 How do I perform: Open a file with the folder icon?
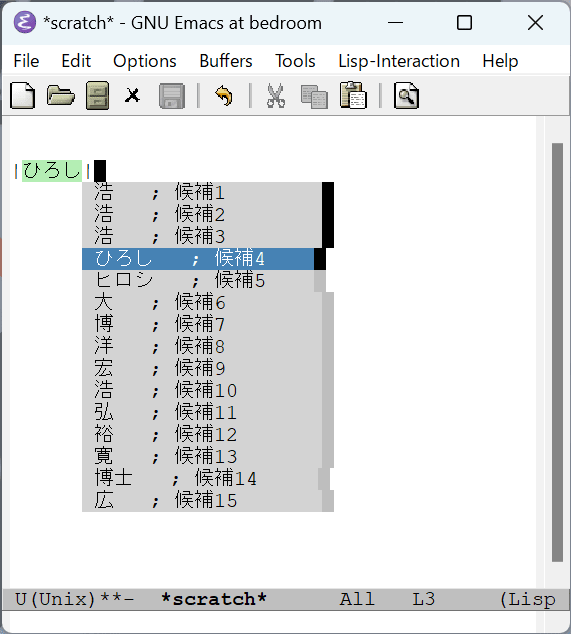(x=61, y=95)
